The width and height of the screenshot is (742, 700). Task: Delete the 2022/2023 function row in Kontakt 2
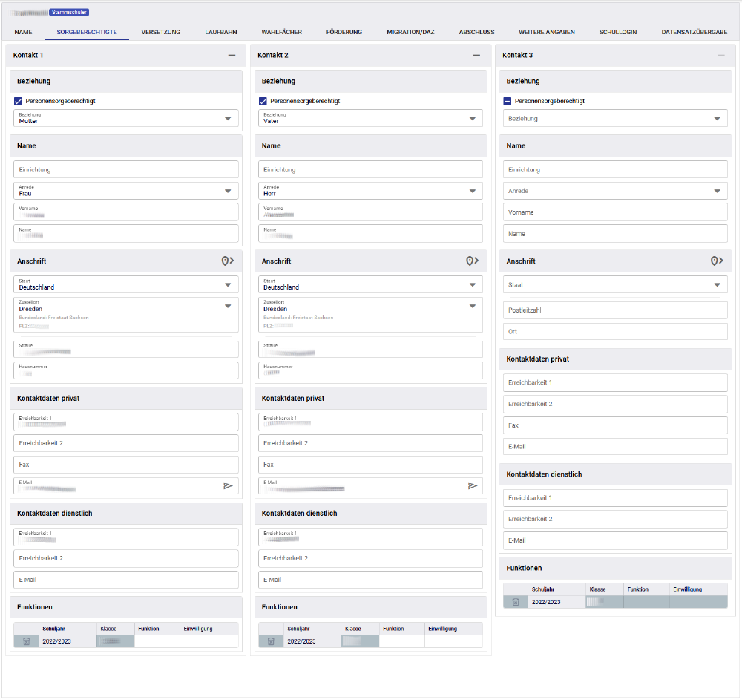click(x=271, y=641)
